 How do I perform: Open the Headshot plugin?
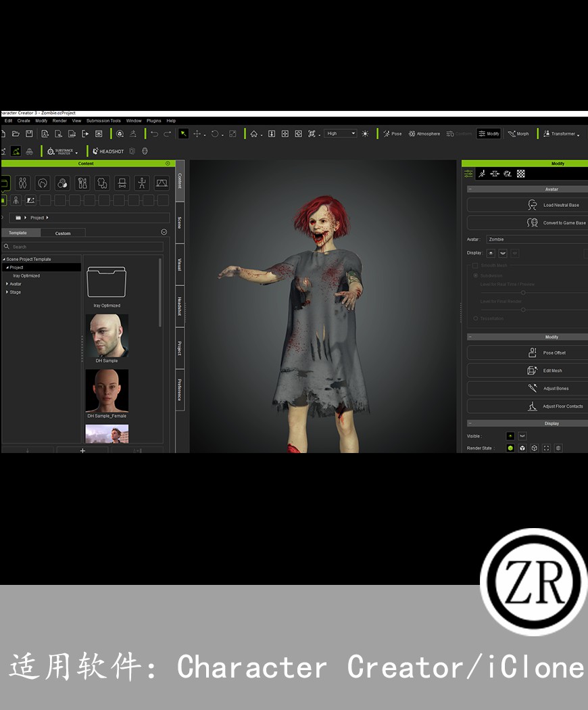(108, 151)
